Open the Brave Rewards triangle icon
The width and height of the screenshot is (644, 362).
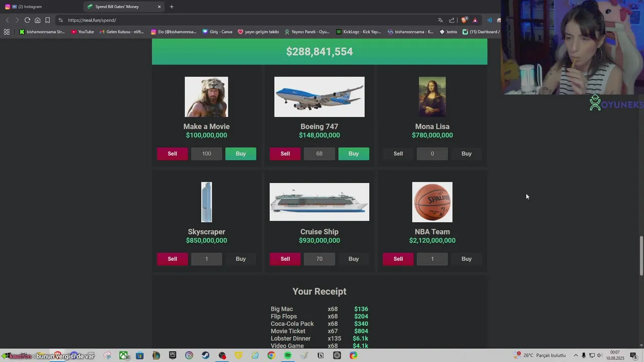pos(475,20)
